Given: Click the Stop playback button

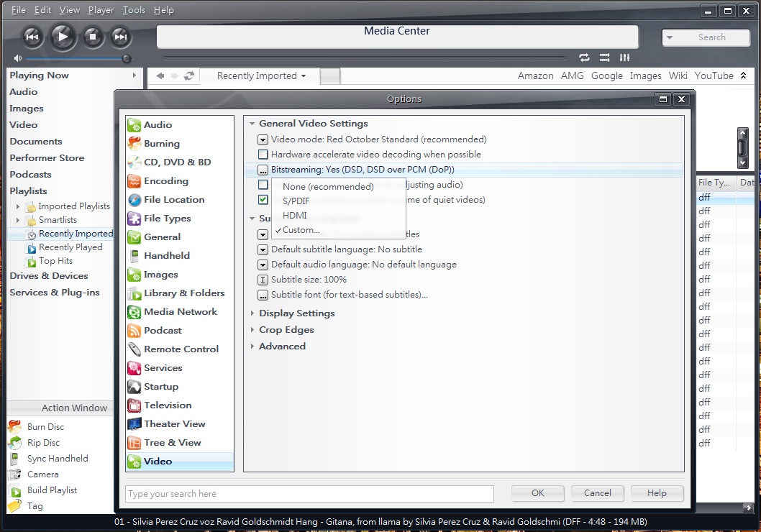Looking at the screenshot, I should 92,37.
